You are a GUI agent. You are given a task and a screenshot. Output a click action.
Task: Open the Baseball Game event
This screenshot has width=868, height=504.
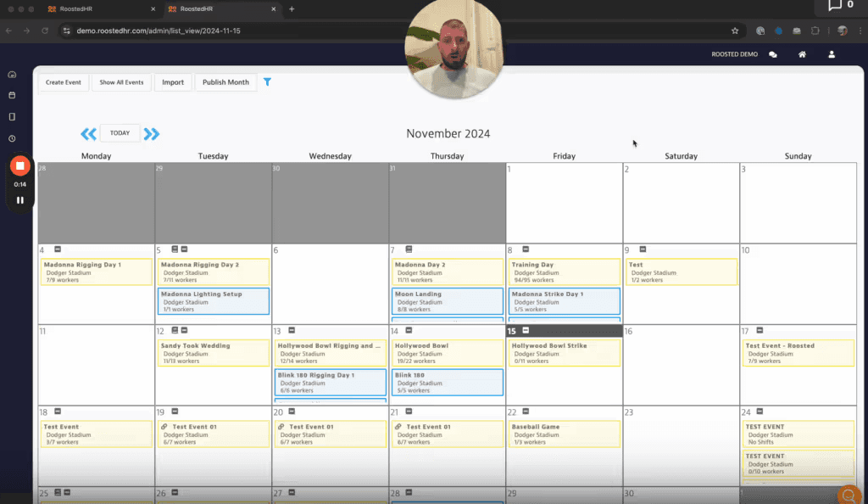(564, 434)
